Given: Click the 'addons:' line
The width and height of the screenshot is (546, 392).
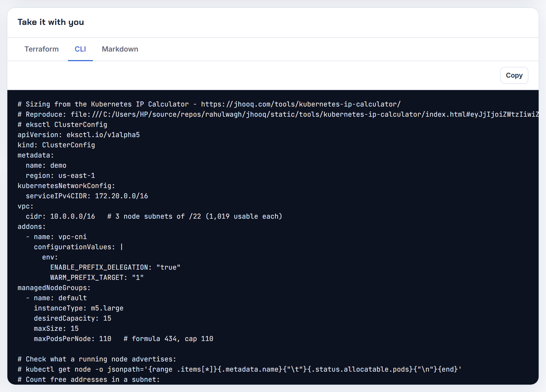Looking at the screenshot, I should 32,227.
